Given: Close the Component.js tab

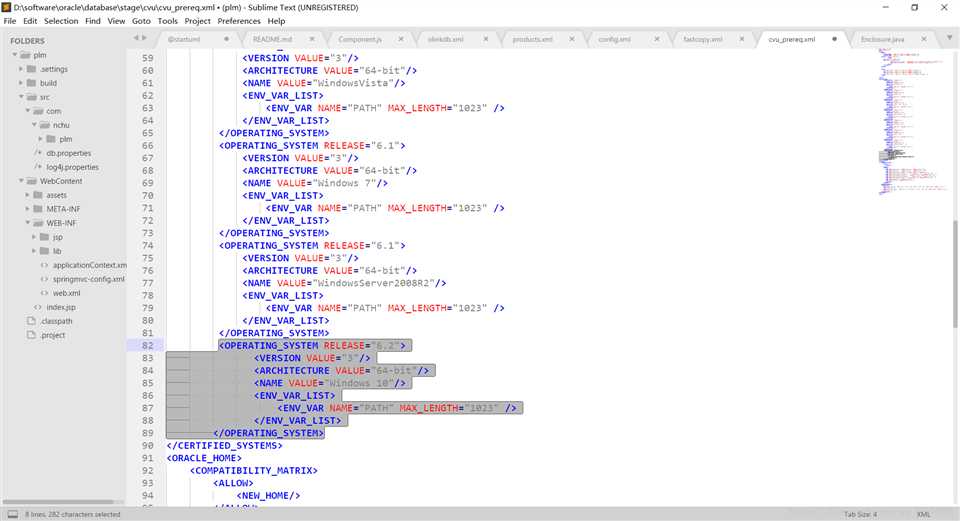Looking at the screenshot, I should pyautogui.click(x=400, y=39).
